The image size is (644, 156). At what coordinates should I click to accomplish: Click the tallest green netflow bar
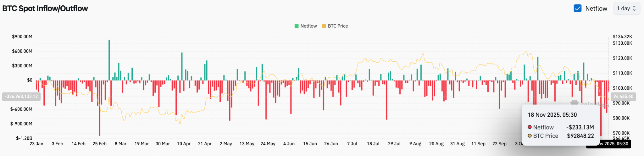coord(109,60)
